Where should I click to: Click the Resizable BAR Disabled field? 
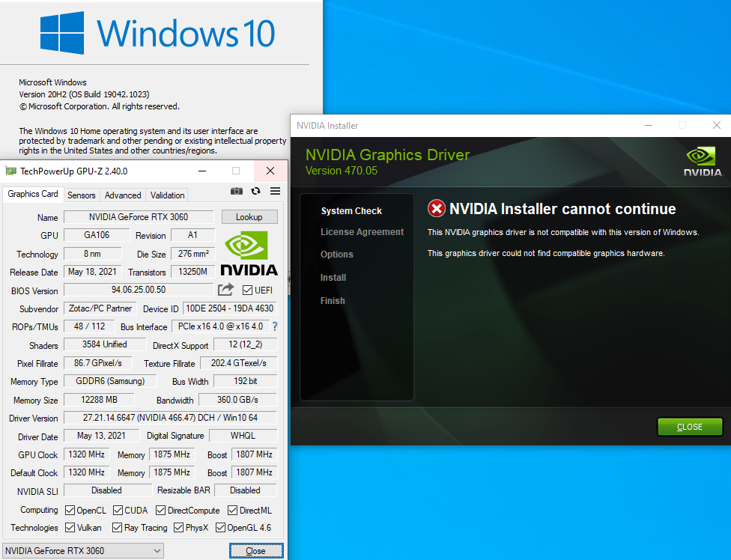[245, 490]
